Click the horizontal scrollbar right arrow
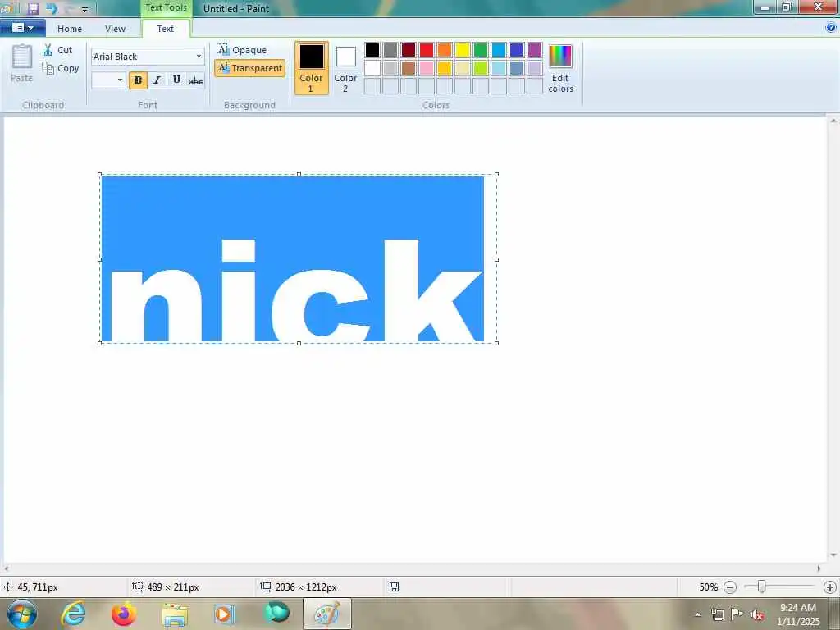 click(x=819, y=568)
